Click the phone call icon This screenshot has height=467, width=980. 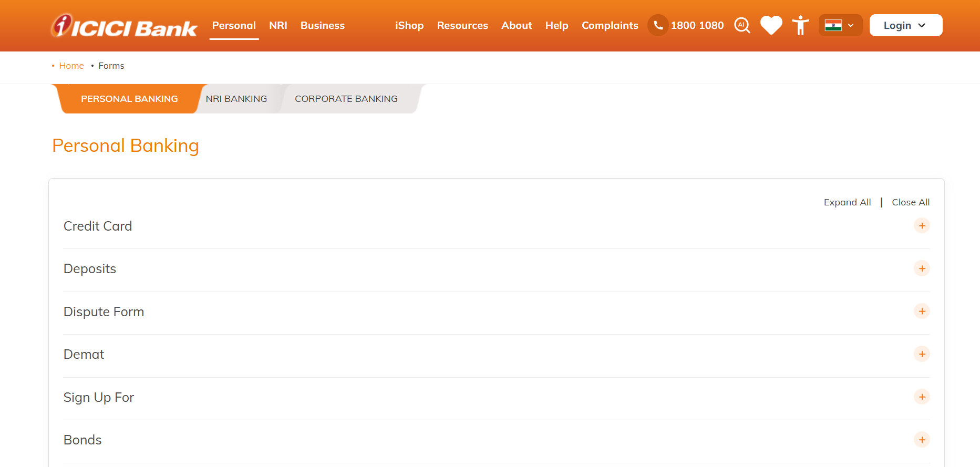tap(658, 25)
